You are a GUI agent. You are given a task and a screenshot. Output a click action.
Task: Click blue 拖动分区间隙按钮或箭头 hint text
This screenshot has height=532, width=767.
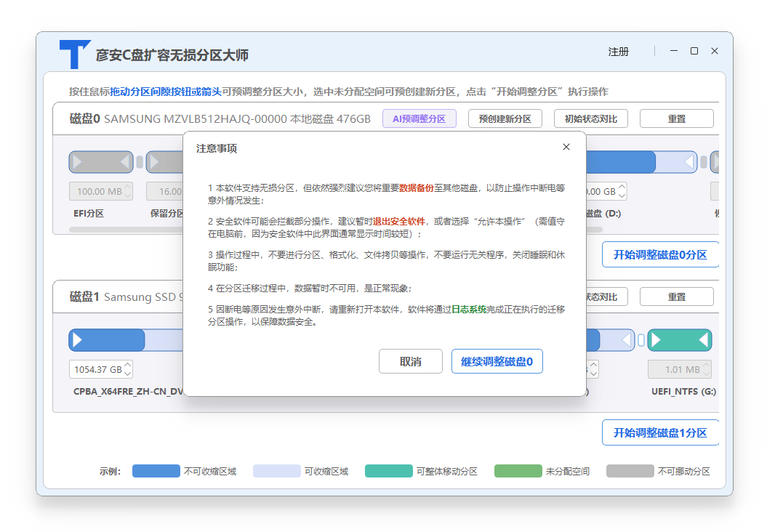[166, 92]
